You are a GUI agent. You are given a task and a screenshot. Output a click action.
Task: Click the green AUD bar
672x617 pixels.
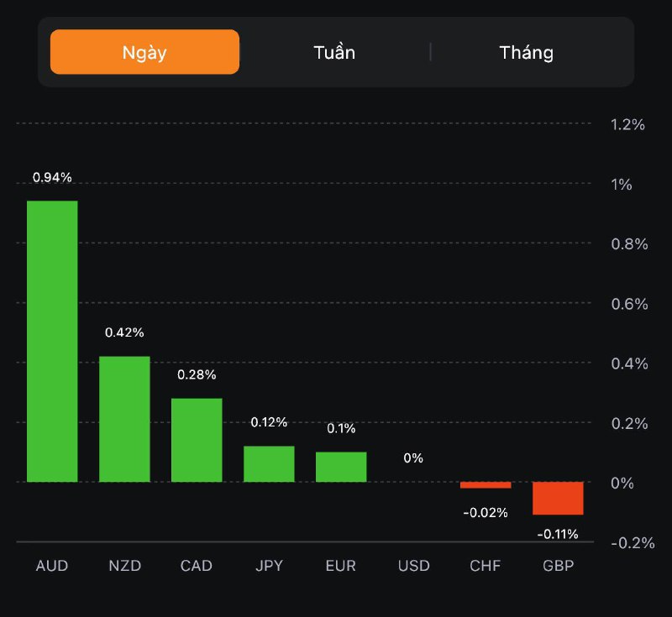(x=52, y=341)
